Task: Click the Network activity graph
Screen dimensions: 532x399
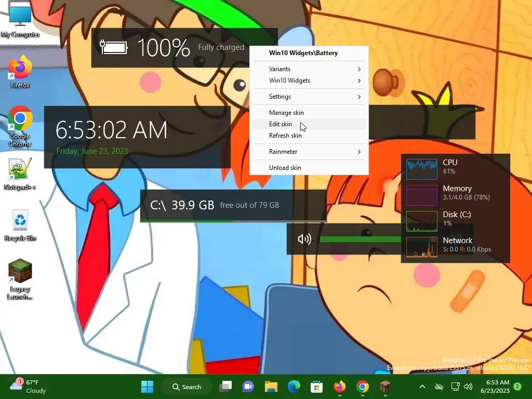Action: click(x=422, y=247)
